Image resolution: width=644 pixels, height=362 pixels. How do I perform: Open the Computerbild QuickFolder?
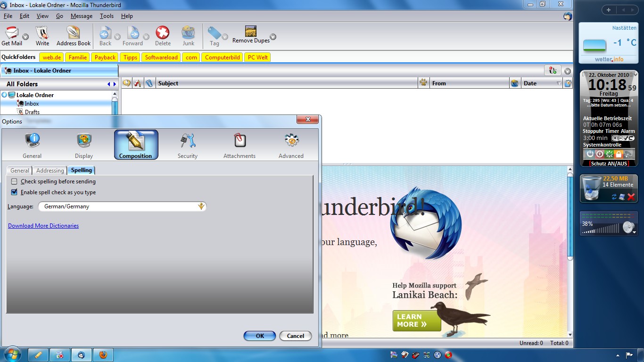[223, 58]
